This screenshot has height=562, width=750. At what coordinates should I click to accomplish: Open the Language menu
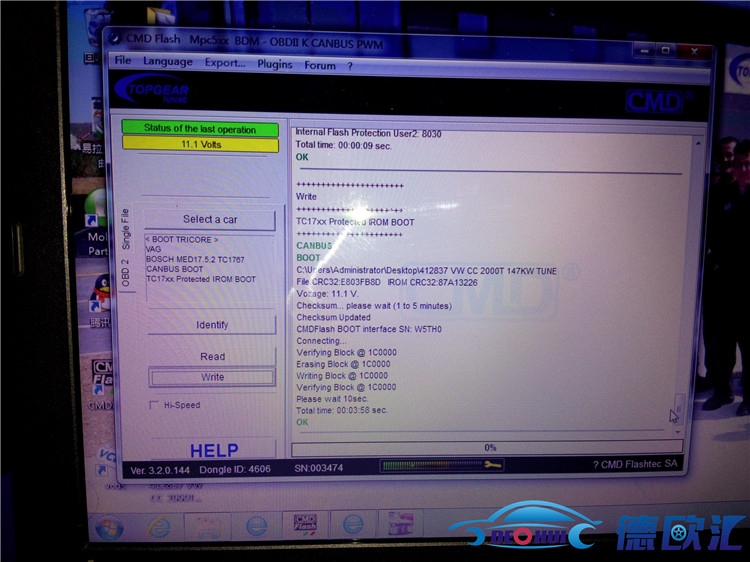coord(167,61)
